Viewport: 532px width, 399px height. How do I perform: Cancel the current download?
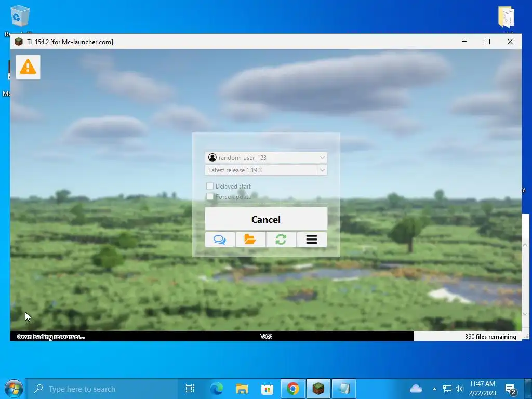click(x=266, y=219)
